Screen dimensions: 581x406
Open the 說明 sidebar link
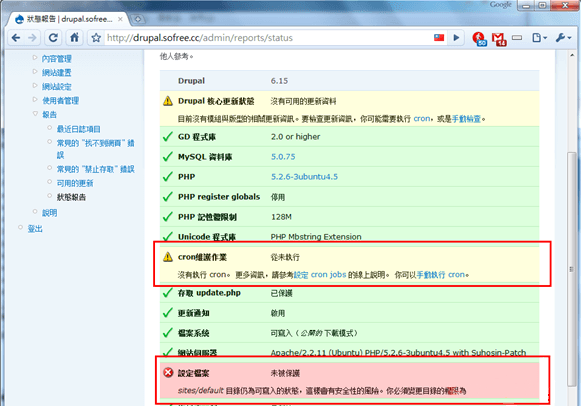[x=49, y=213]
